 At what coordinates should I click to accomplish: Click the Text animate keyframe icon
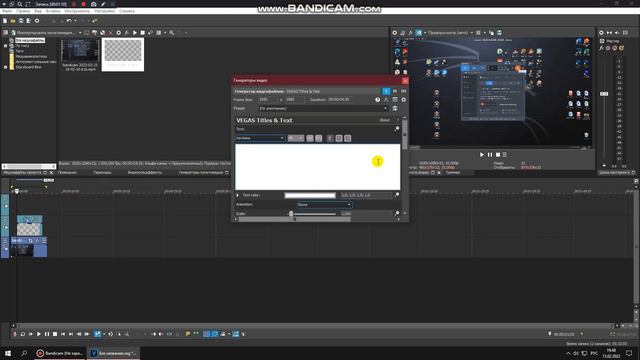point(397,129)
